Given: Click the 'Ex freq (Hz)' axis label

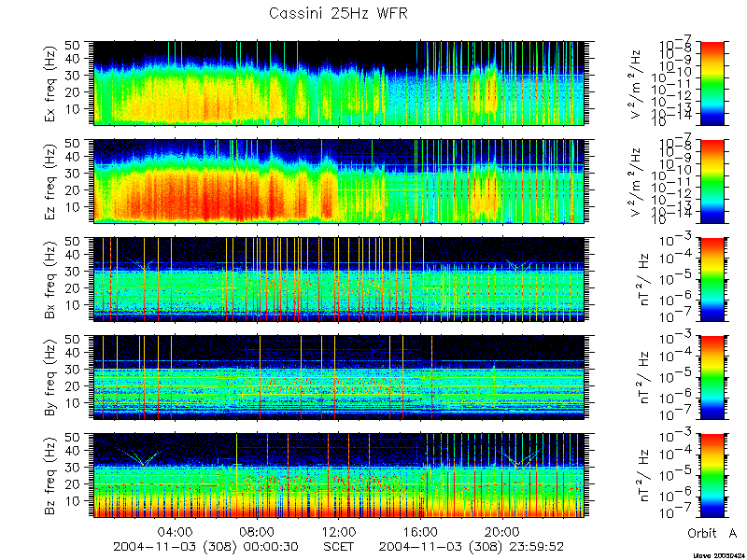Looking at the screenshot, I should [51, 83].
